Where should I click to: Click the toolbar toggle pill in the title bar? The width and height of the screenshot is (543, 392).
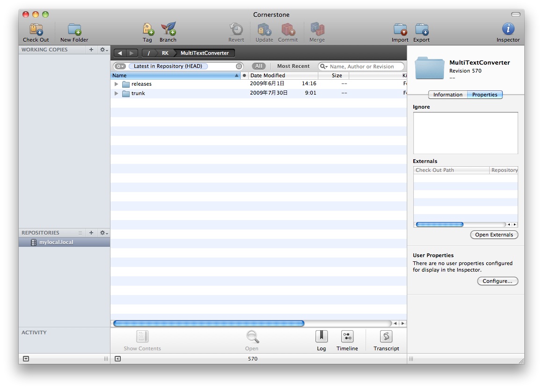(516, 15)
